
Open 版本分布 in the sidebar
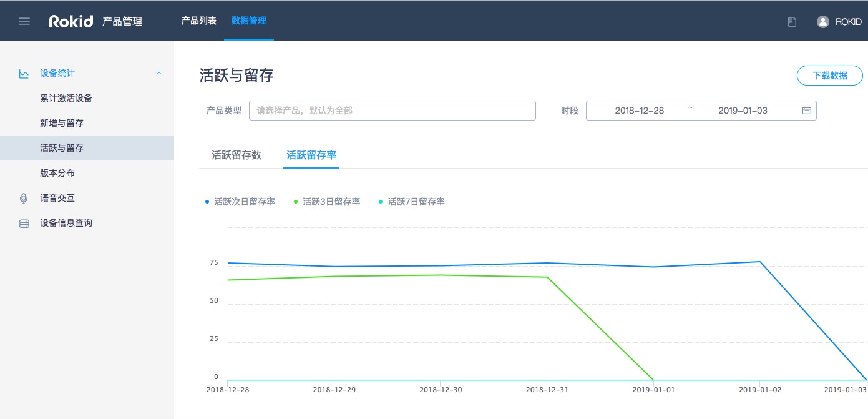[x=57, y=173]
